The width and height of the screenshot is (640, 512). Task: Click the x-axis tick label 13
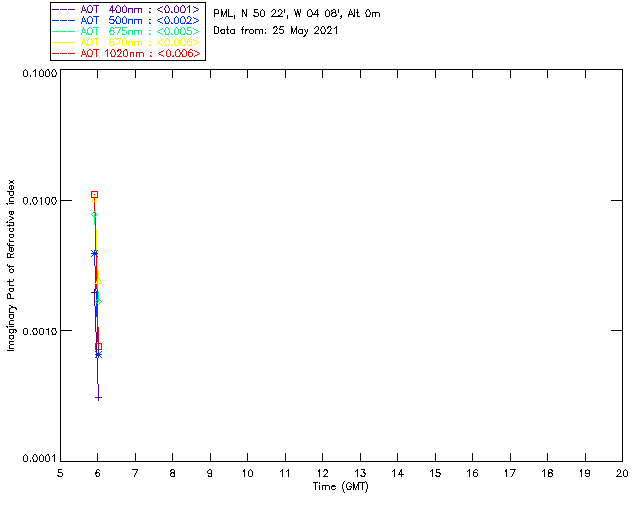click(x=360, y=474)
